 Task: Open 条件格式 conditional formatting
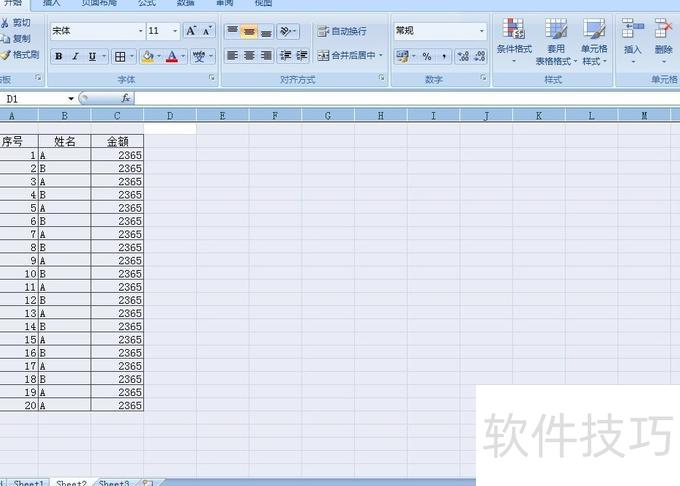[514, 41]
